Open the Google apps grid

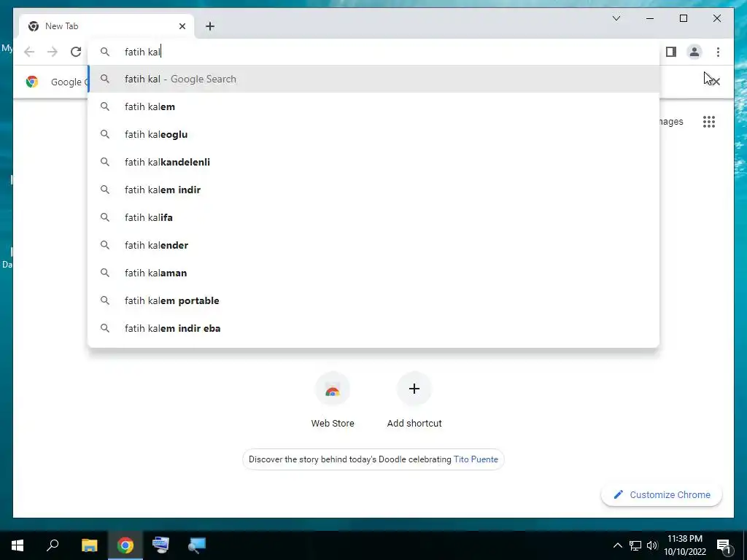[709, 122]
